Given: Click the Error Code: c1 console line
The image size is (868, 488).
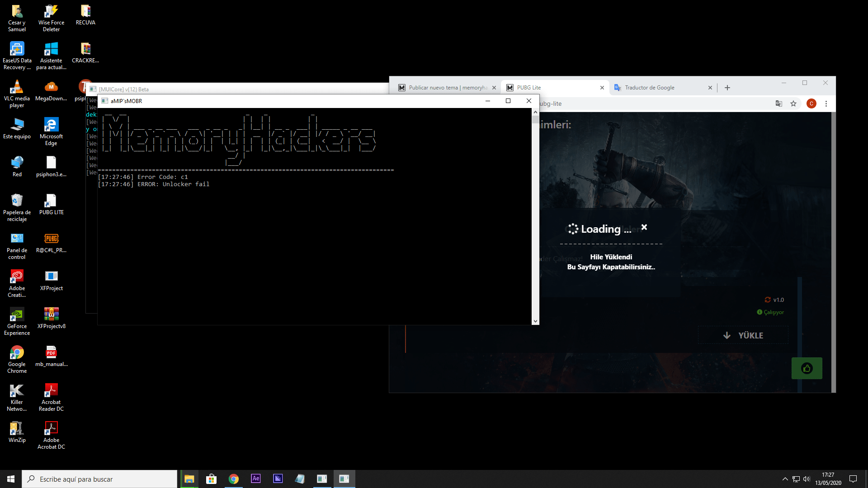Looking at the screenshot, I should click(x=143, y=177).
